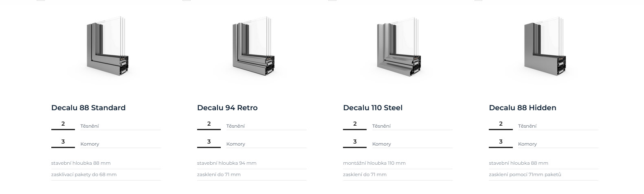Viewport: 644px width, 194px height.
Task: Open the Decalu 94 Retro product image
Action: [253, 46]
